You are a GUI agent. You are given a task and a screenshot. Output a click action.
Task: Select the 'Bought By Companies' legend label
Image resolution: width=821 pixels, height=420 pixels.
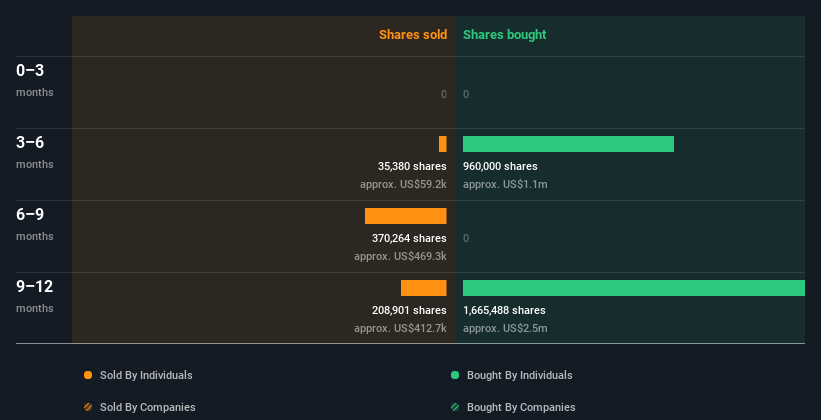pos(521,407)
